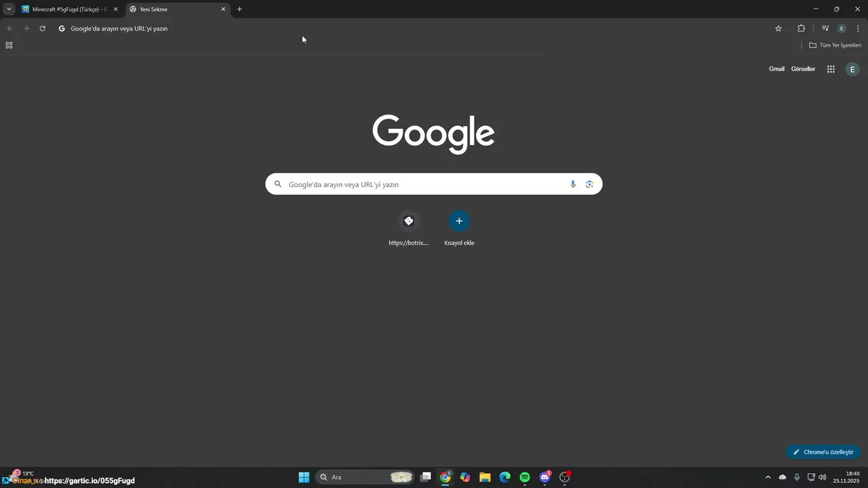Click the Chrome'u özelleştir button

(x=823, y=452)
